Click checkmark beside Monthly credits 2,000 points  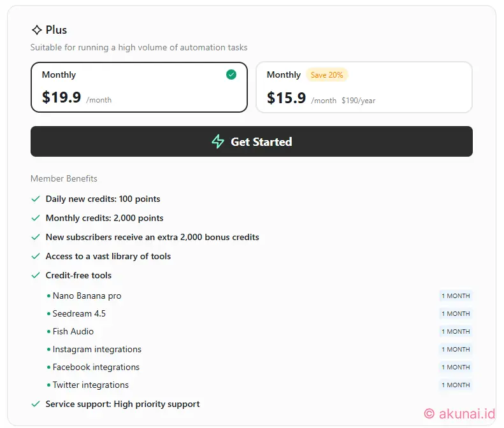36,218
